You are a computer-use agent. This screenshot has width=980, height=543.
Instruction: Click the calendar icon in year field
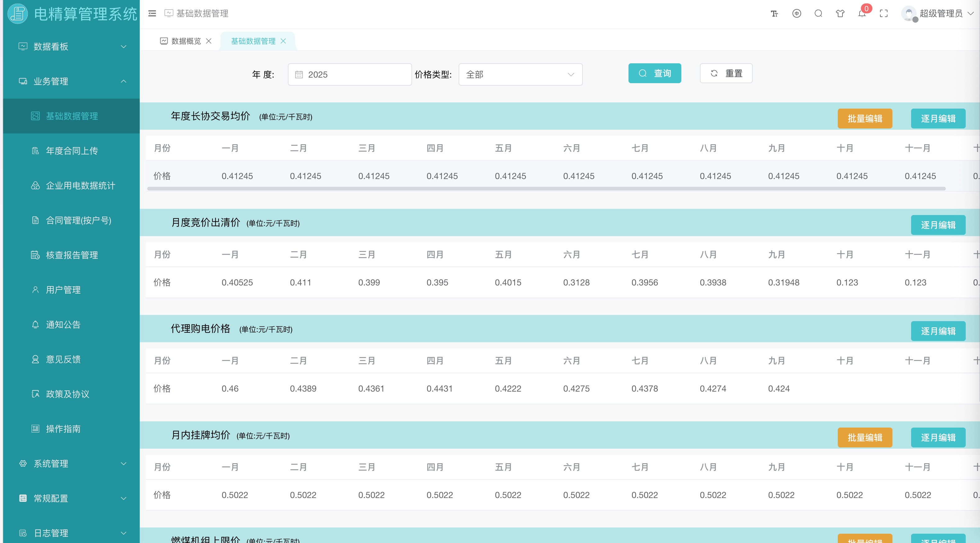pyautogui.click(x=299, y=74)
